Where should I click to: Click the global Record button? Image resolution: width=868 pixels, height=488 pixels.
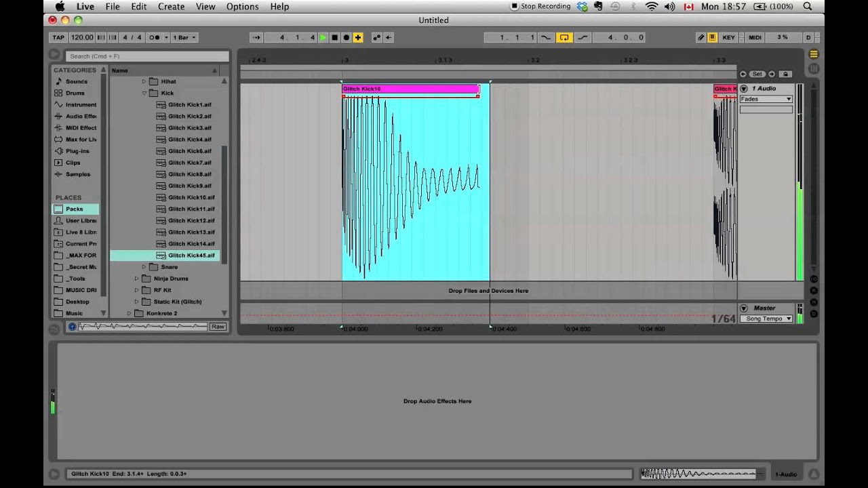[x=346, y=38]
